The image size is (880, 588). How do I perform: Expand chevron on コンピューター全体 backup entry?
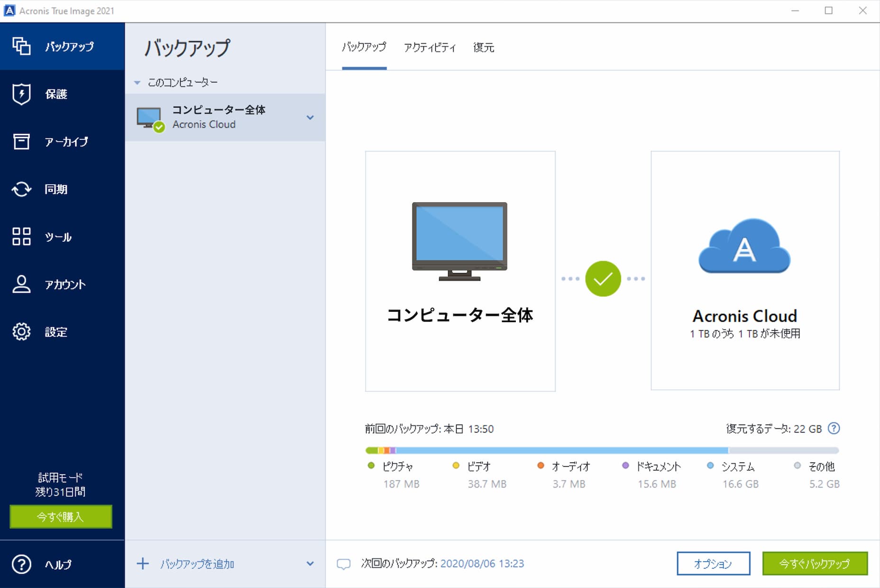pyautogui.click(x=310, y=118)
